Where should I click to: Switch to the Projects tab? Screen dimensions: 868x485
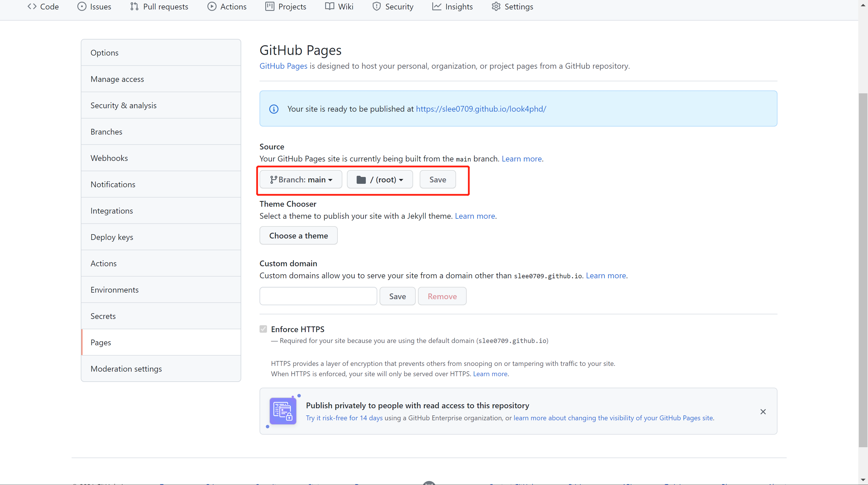[x=286, y=7]
